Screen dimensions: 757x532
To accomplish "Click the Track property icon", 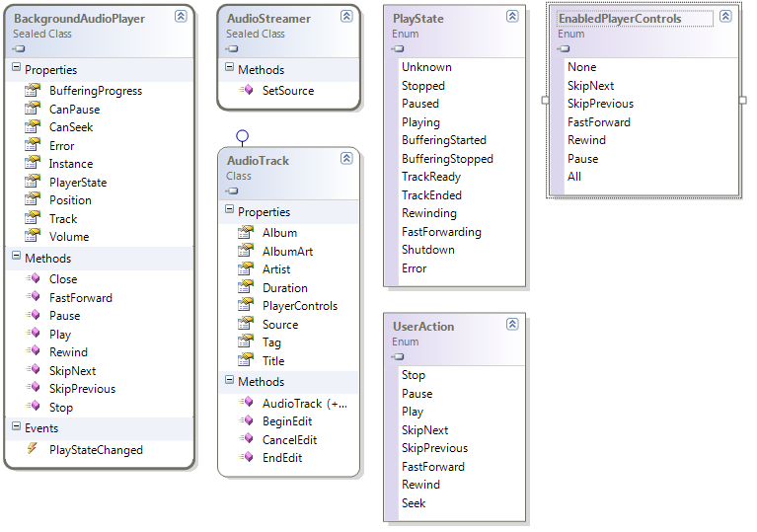I will click(33, 218).
